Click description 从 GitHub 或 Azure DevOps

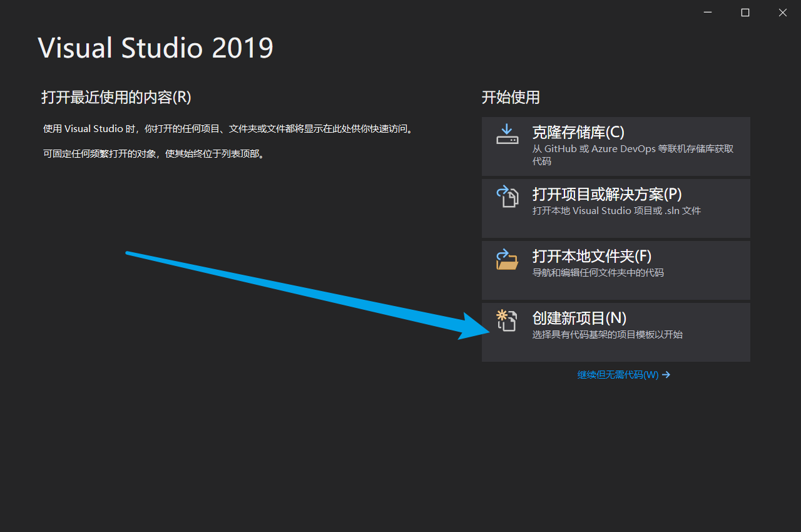[633, 155]
